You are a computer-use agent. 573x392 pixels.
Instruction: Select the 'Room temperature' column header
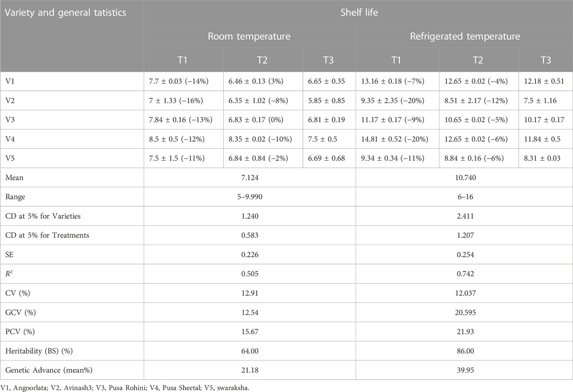tap(249, 36)
